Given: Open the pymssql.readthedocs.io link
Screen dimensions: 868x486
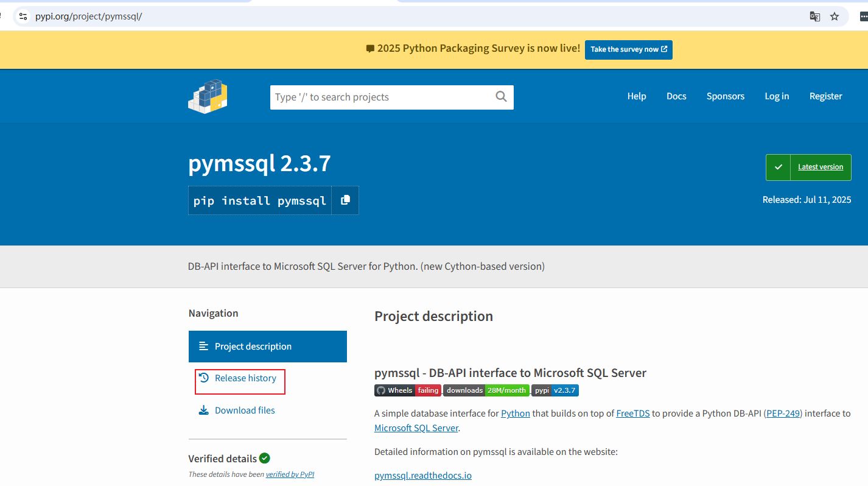Looking at the screenshot, I should tap(422, 475).
